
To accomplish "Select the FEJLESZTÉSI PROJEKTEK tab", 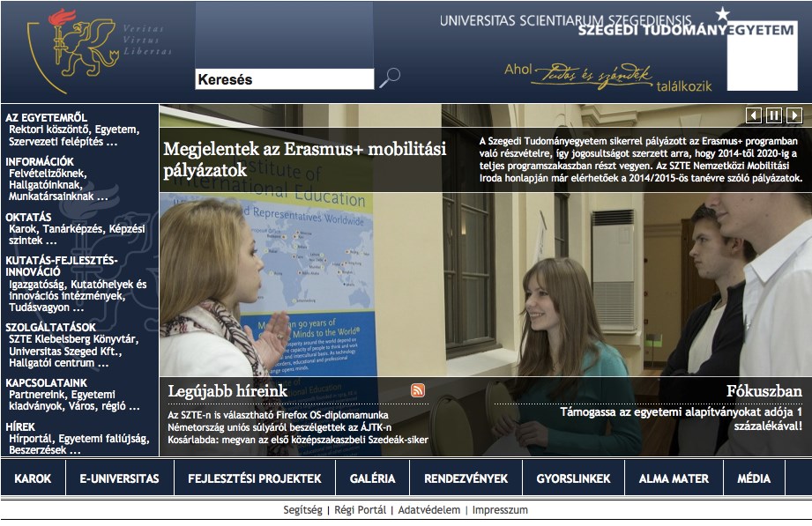I will pos(255,478).
